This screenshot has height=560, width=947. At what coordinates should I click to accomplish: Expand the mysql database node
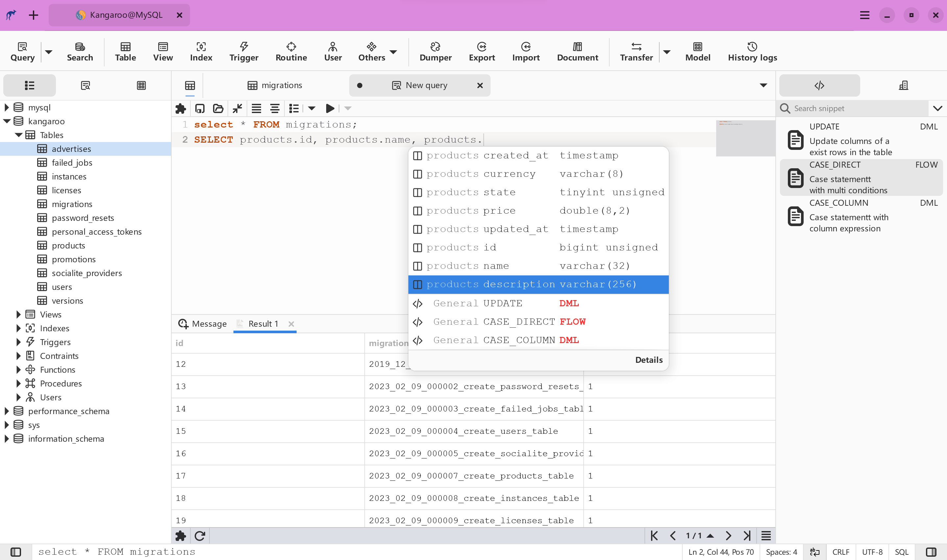[6, 107]
